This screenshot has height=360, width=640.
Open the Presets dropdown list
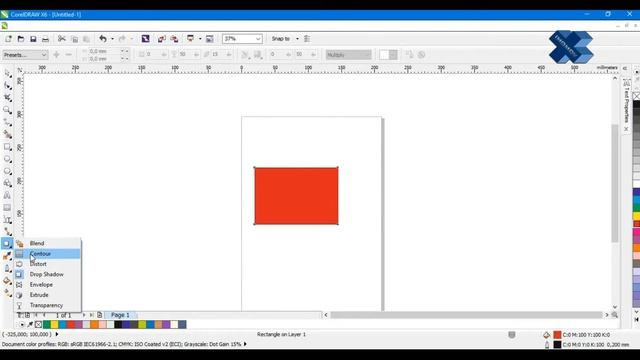25,55
